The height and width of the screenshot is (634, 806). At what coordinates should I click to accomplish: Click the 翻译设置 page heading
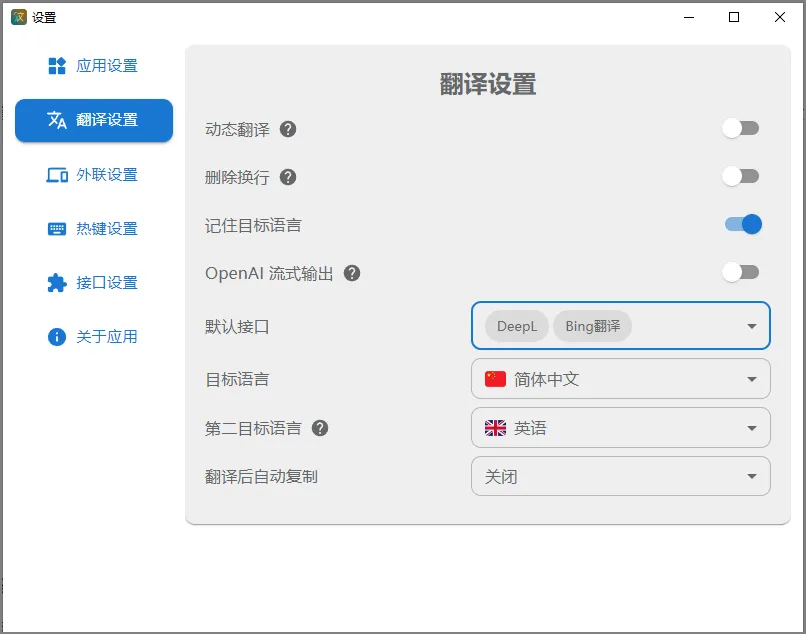pos(488,84)
